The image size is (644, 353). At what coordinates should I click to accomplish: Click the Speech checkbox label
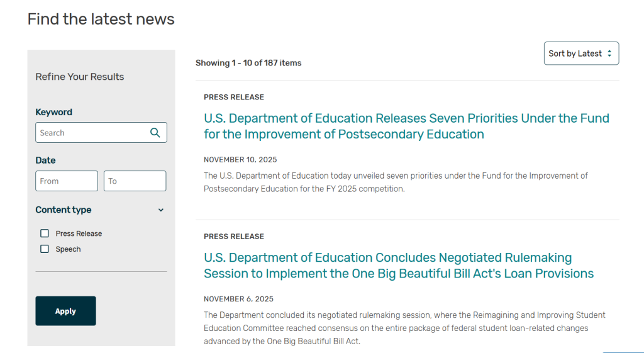click(68, 249)
